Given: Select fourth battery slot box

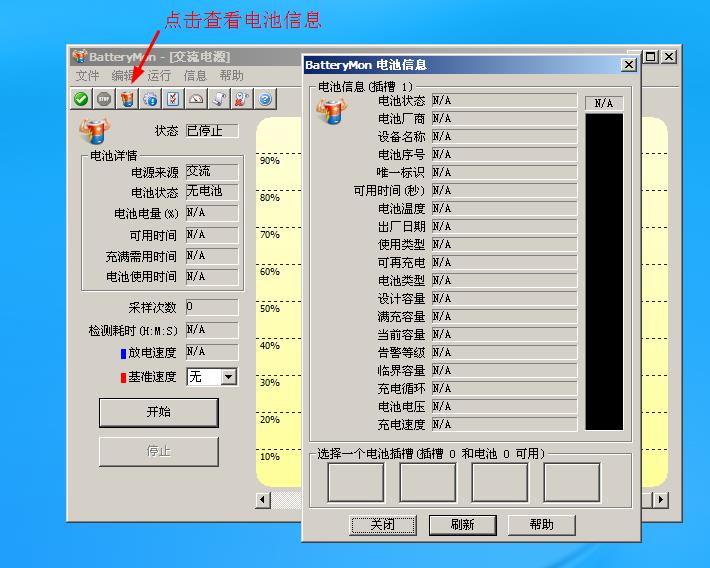Looking at the screenshot, I should (x=572, y=482).
